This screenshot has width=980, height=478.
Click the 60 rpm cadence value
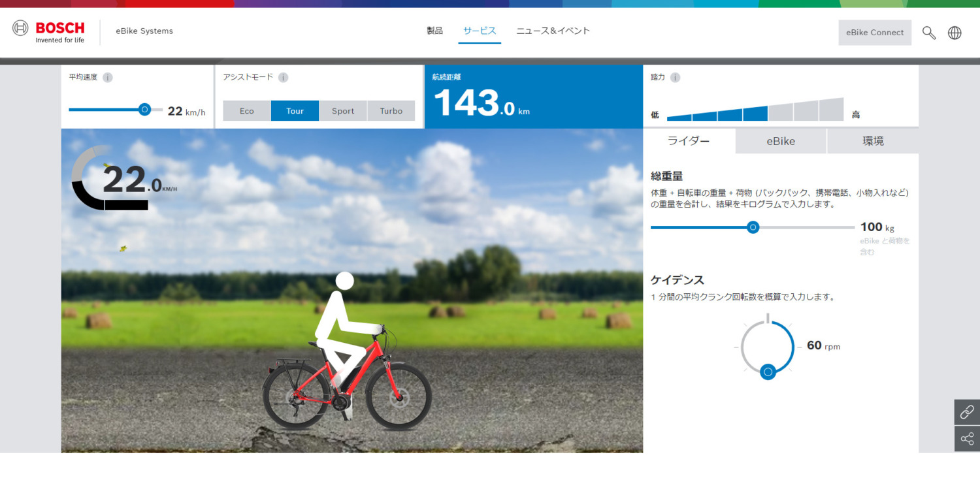point(823,345)
